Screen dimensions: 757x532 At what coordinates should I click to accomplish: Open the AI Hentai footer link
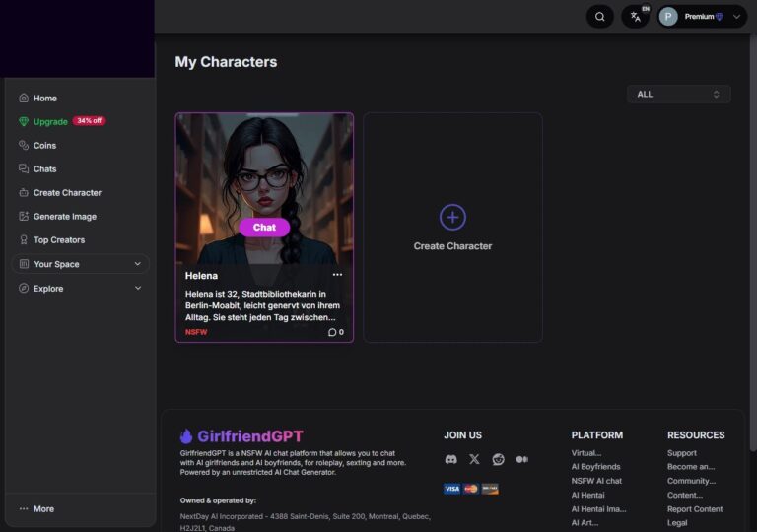587,495
